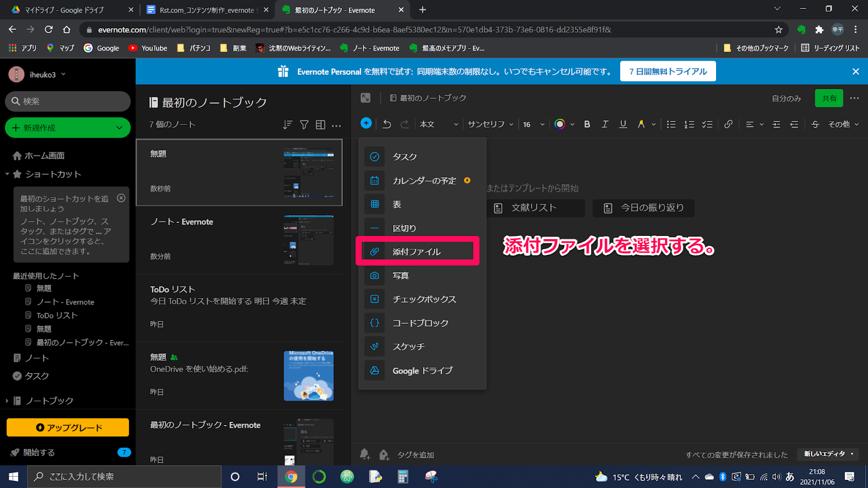Open the font size 16 dropdown
The height and width of the screenshot is (488, 868).
[533, 124]
